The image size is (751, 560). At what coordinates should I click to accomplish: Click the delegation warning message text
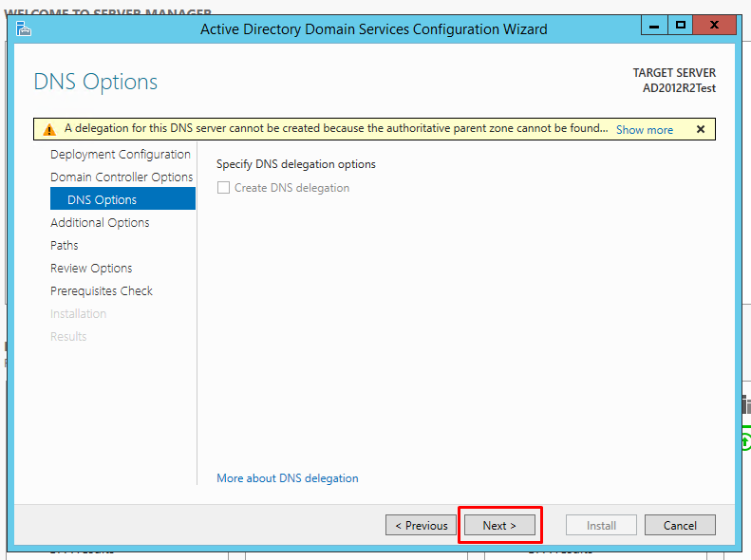point(336,128)
